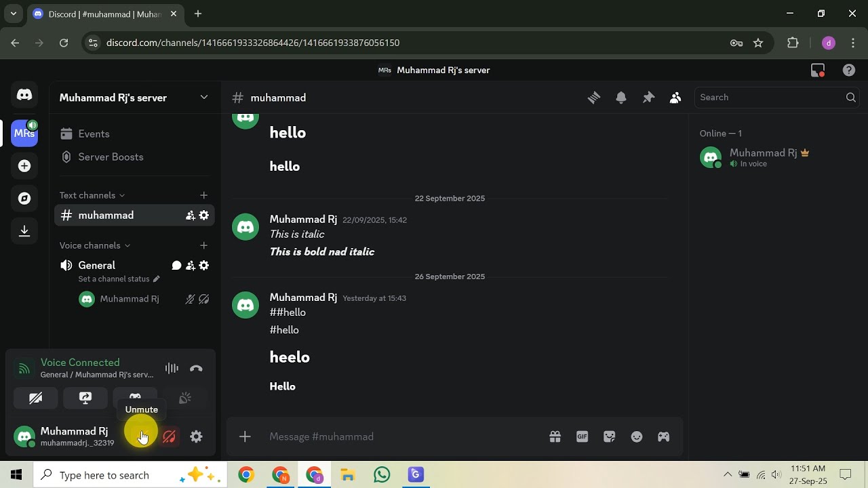Viewport: 868px width, 488px height.
Task: Disconnect from voice with phone icon
Action: point(196,369)
